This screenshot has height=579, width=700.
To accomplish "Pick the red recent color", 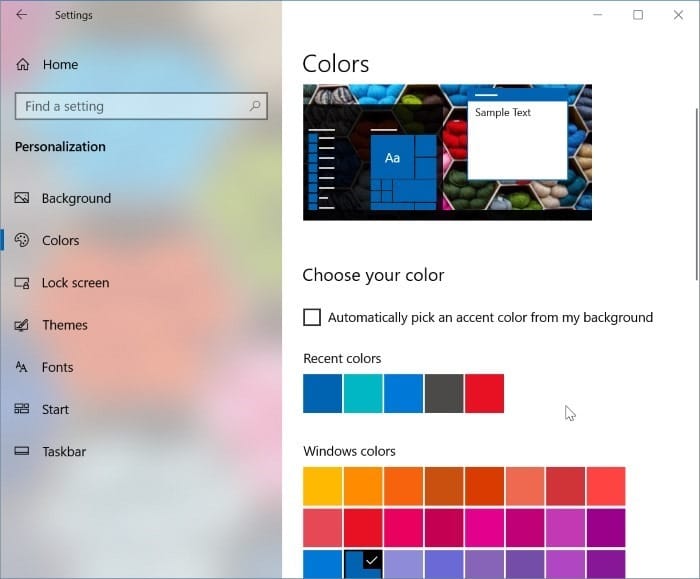I will pyautogui.click(x=485, y=393).
